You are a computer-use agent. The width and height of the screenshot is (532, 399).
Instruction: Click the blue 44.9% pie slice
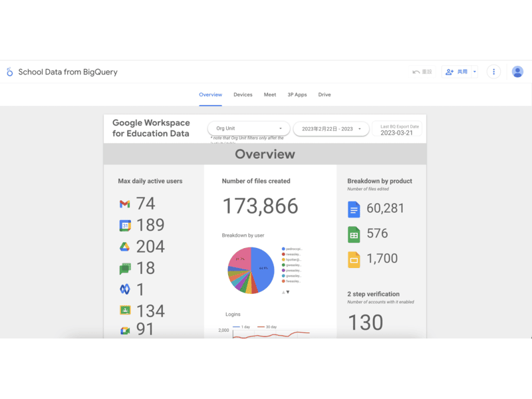(x=263, y=269)
